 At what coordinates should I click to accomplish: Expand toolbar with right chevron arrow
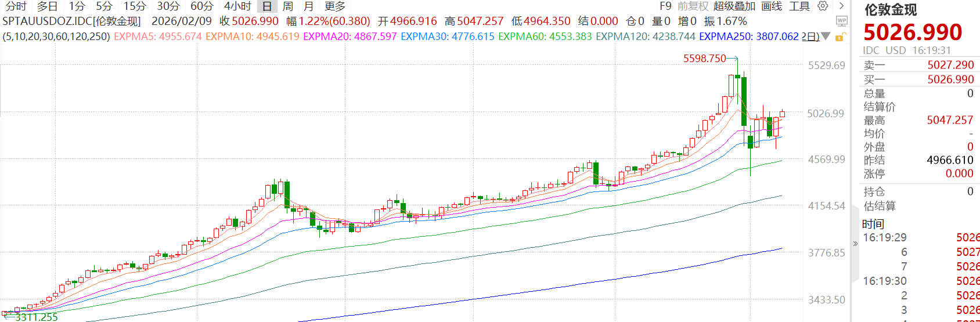pos(841,6)
